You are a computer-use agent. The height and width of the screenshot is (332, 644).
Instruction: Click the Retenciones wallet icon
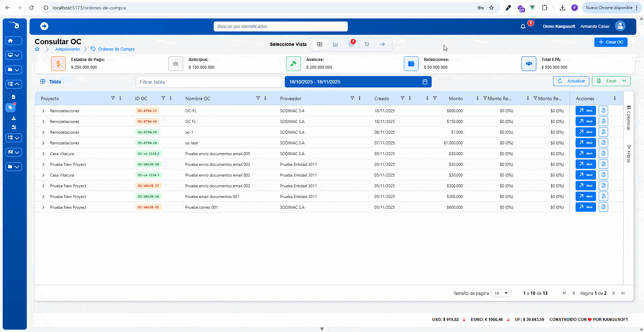pos(411,64)
